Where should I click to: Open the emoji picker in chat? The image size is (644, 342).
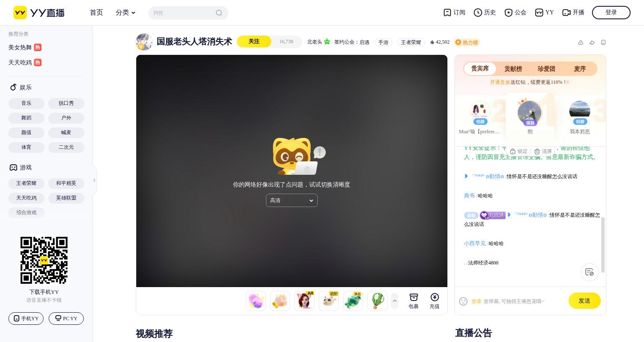(463, 301)
